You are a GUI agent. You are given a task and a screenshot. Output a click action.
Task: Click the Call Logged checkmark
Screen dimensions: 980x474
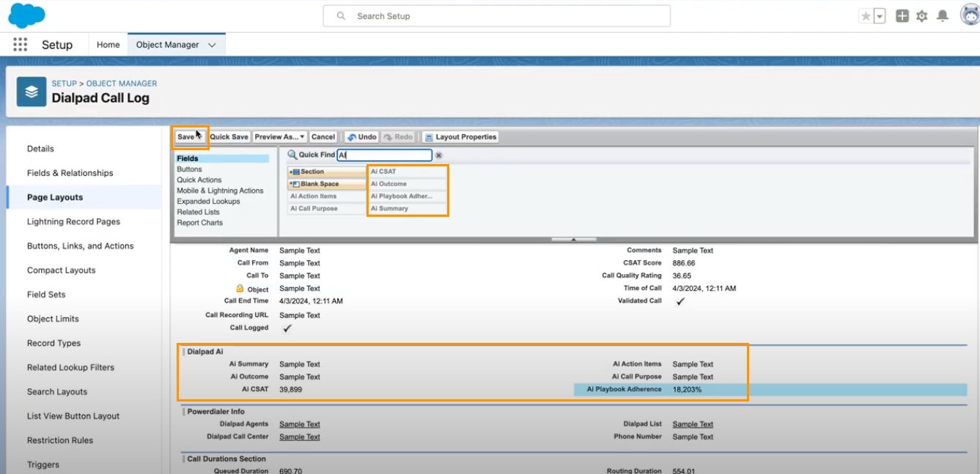287,328
